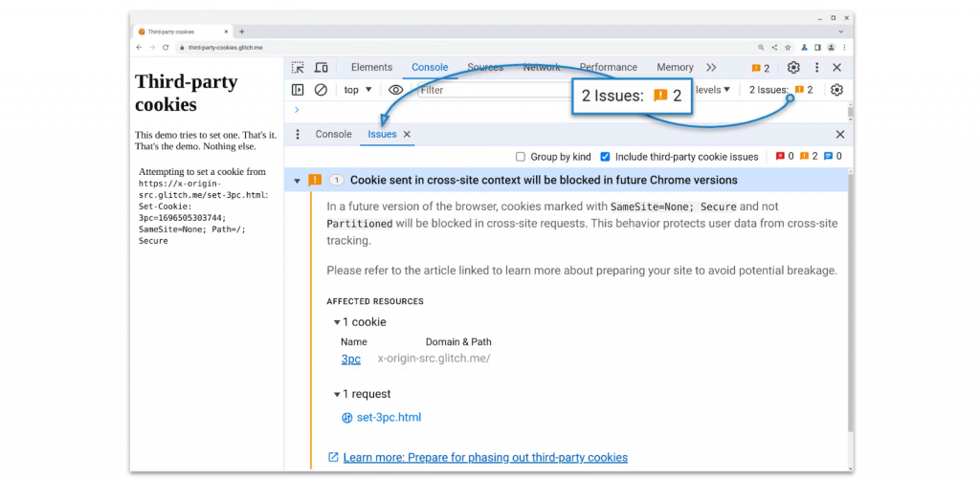Click the browser forward arrow
The height and width of the screenshot is (479, 980).
[152, 47]
